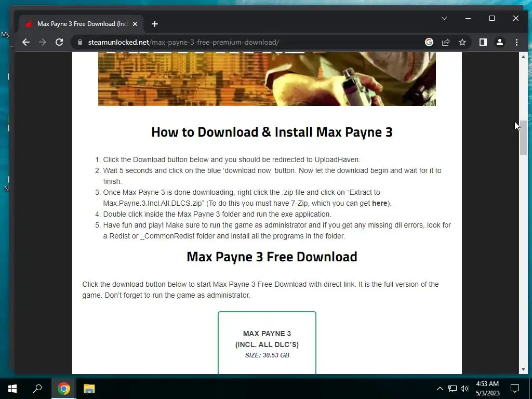Viewport: 532px width, 399px height.
Task: Select the Max Payne 3 Free Download tab
Action: 81,24
